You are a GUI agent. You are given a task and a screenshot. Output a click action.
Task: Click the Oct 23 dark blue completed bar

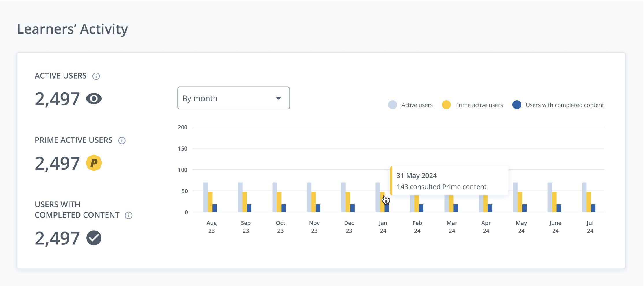point(284,208)
